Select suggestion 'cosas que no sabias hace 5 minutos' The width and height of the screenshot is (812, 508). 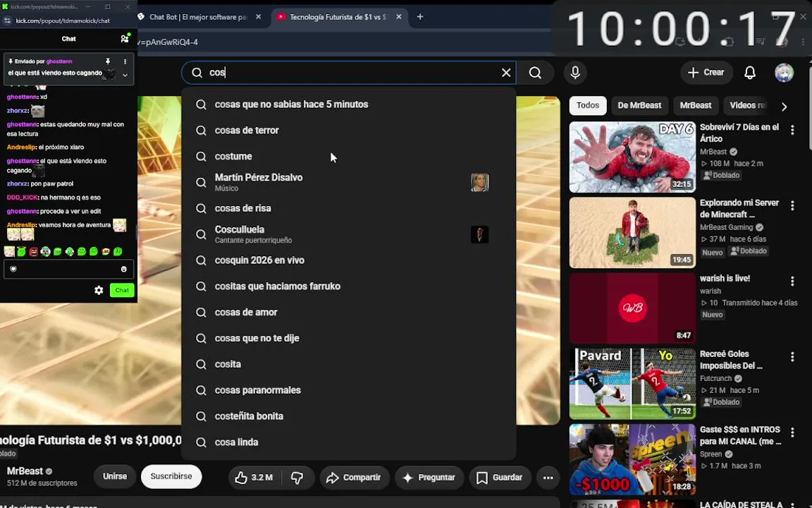point(348,104)
